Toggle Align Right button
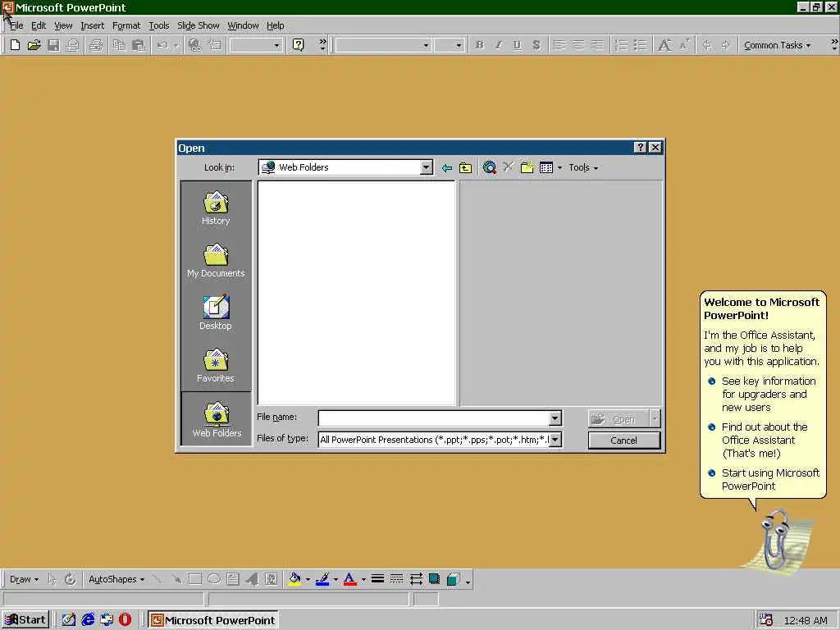Image resolution: width=840 pixels, height=630 pixels. [x=597, y=45]
